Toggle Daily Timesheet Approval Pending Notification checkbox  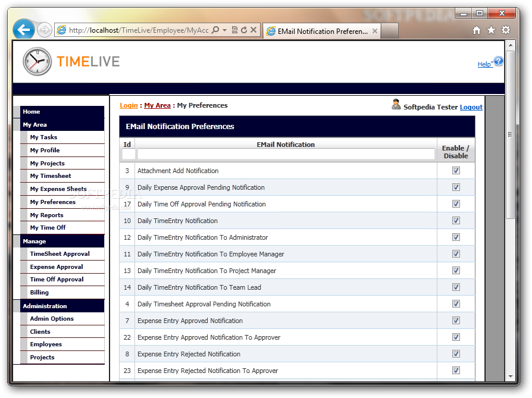click(x=456, y=303)
